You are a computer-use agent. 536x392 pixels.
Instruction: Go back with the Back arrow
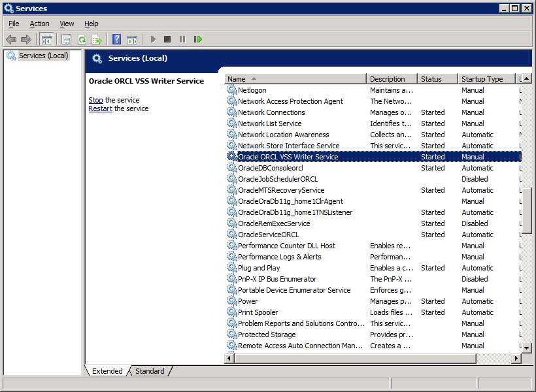pyautogui.click(x=11, y=39)
